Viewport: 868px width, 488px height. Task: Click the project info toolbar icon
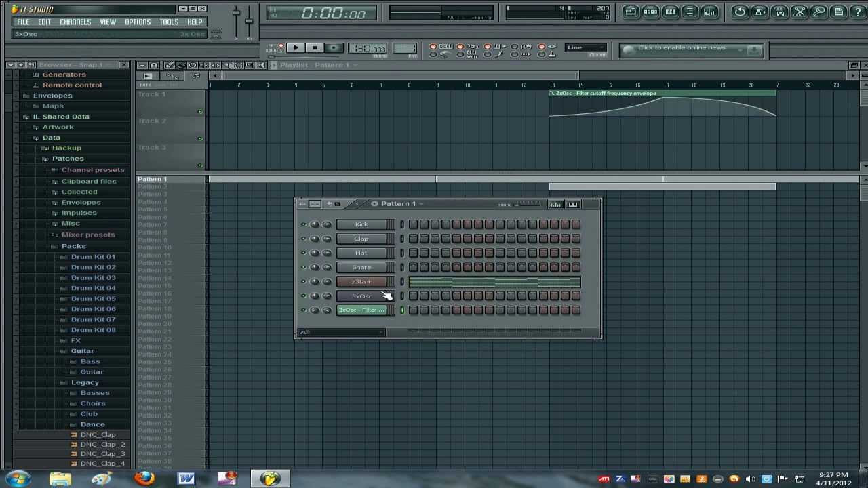(x=839, y=12)
